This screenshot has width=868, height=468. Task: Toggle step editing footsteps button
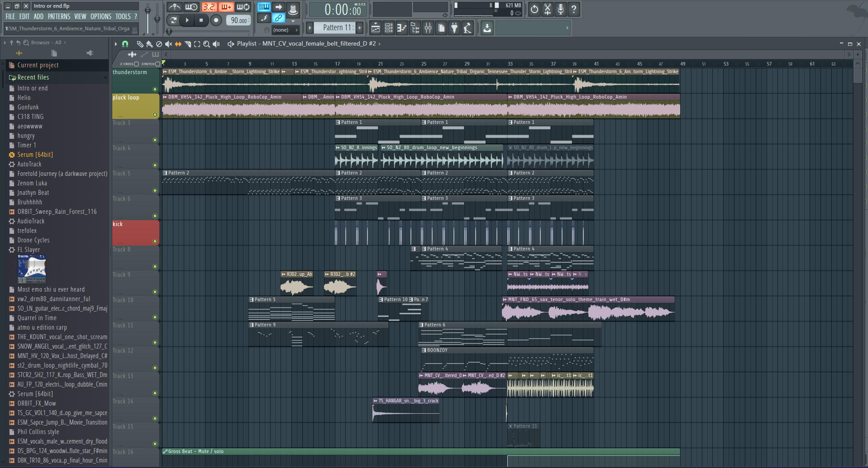tap(264, 18)
